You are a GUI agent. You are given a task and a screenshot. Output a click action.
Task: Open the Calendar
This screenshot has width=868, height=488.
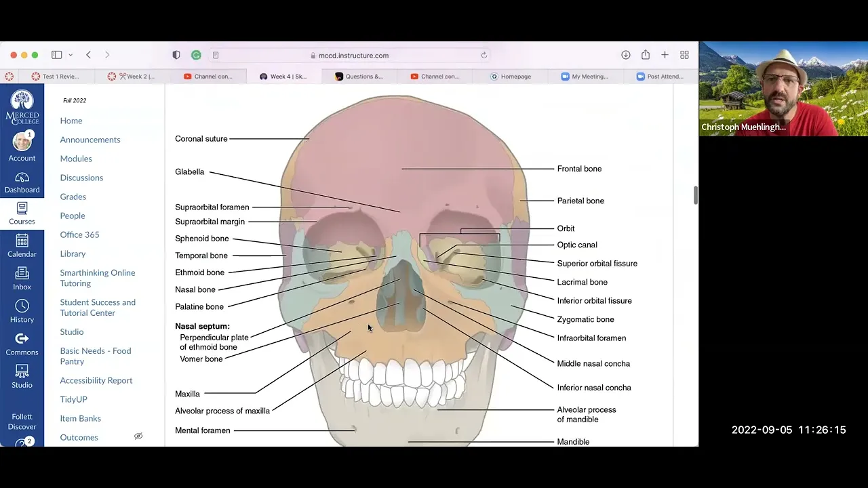[x=22, y=246]
